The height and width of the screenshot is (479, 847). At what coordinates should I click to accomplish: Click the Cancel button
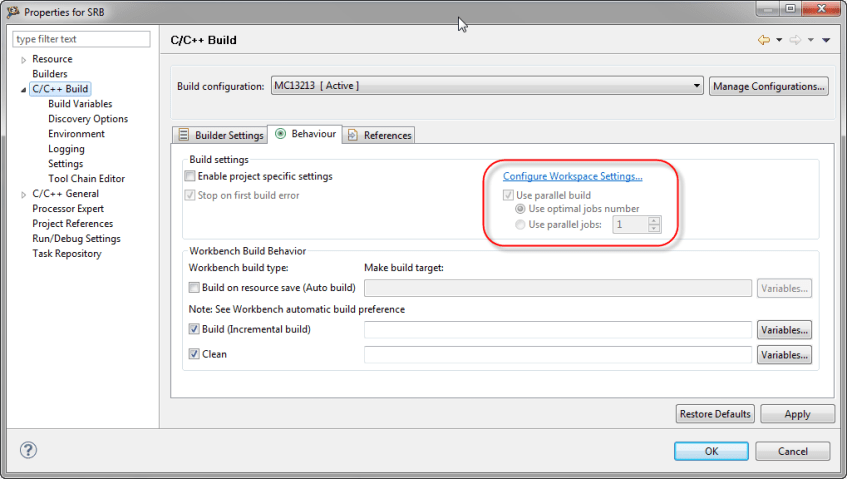point(792,451)
